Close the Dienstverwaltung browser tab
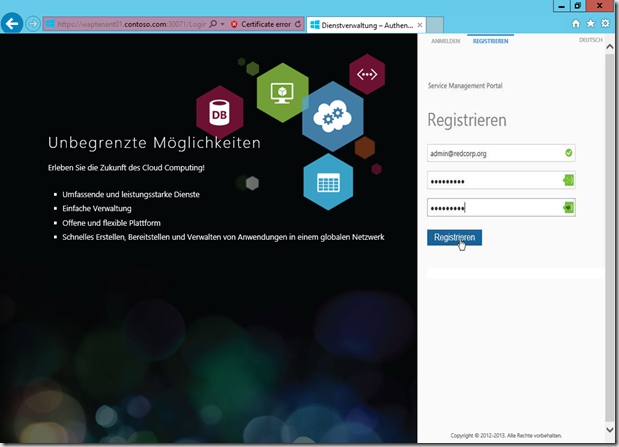Image resolution: width=619 pixels, height=447 pixels. pos(420,25)
